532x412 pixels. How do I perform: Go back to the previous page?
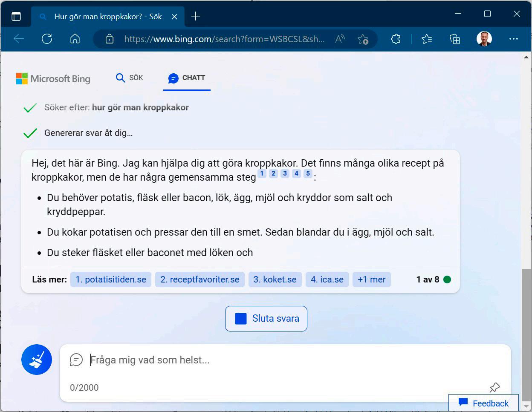point(19,39)
